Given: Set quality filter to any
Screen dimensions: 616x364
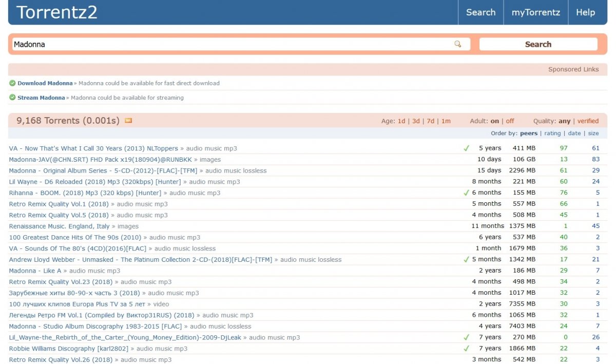Looking at the screenshot, I should click(x=565, y=121).
